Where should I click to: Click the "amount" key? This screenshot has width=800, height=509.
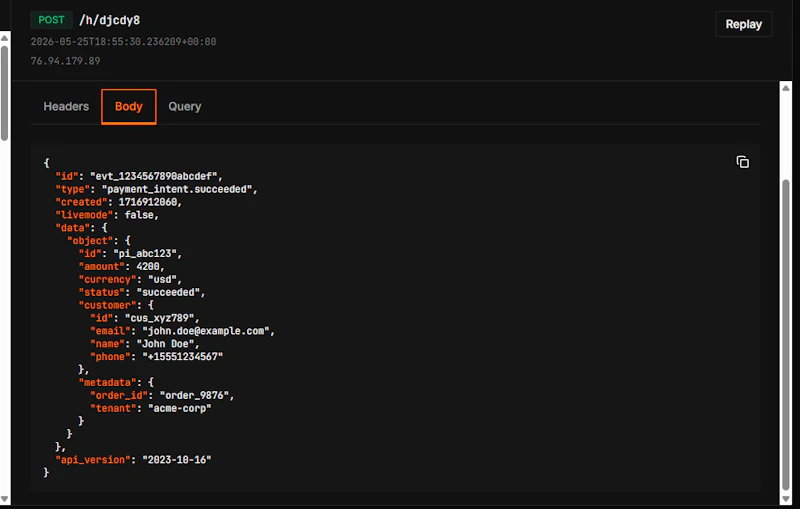click(x=102, y=266)
